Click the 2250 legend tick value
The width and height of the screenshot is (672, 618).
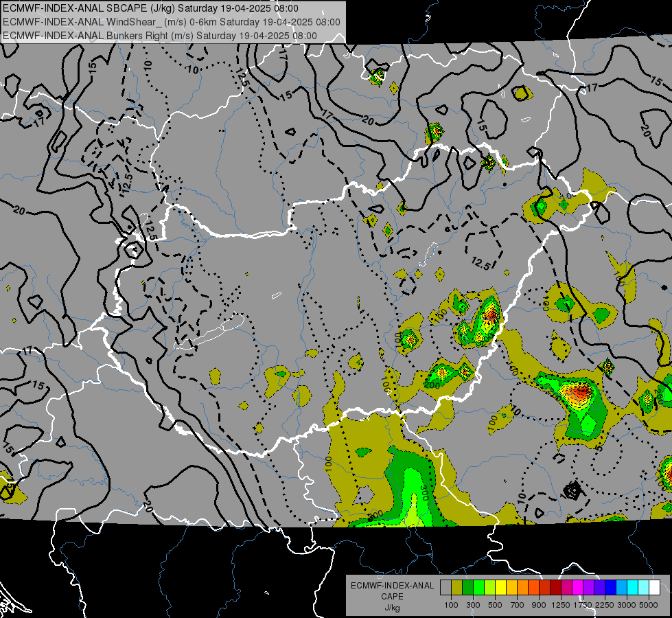click(605, 605)
